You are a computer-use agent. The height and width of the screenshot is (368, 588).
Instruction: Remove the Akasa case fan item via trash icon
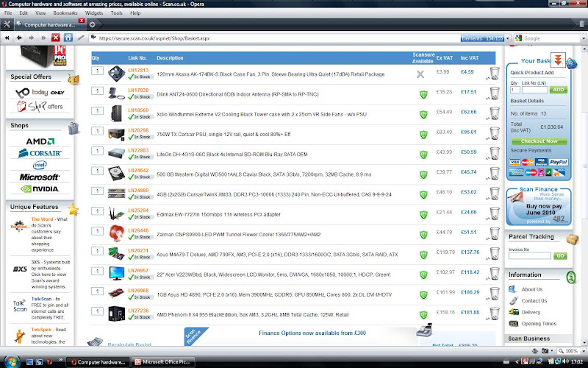point(495,73)
